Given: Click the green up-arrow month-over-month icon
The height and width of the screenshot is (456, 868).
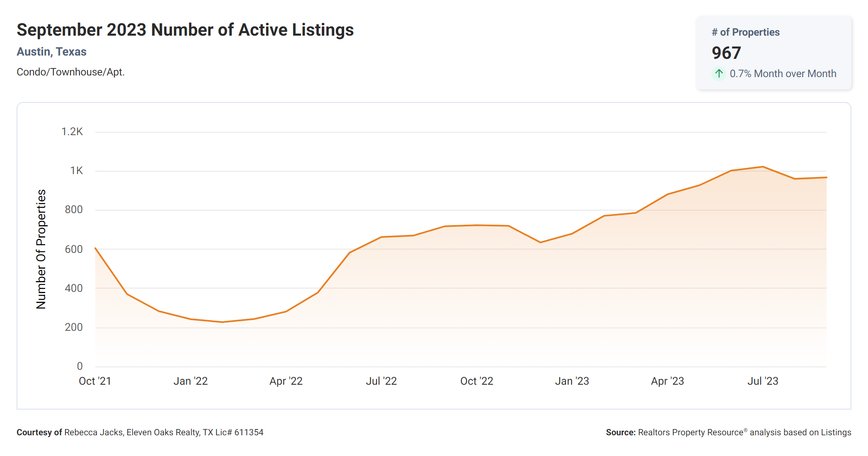Looking at the screenshot, I should click(x=719, y=74).
